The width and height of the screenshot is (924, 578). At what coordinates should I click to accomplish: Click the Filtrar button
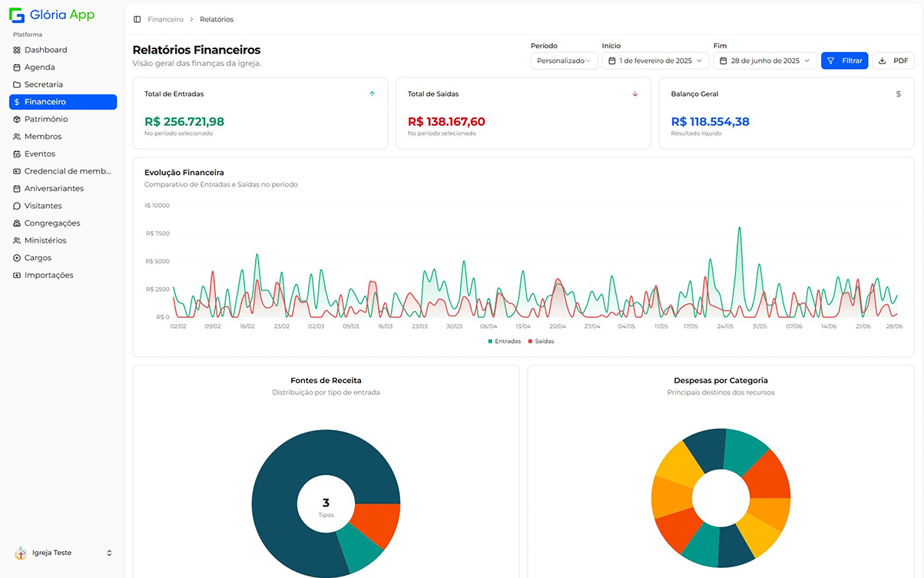844,61
